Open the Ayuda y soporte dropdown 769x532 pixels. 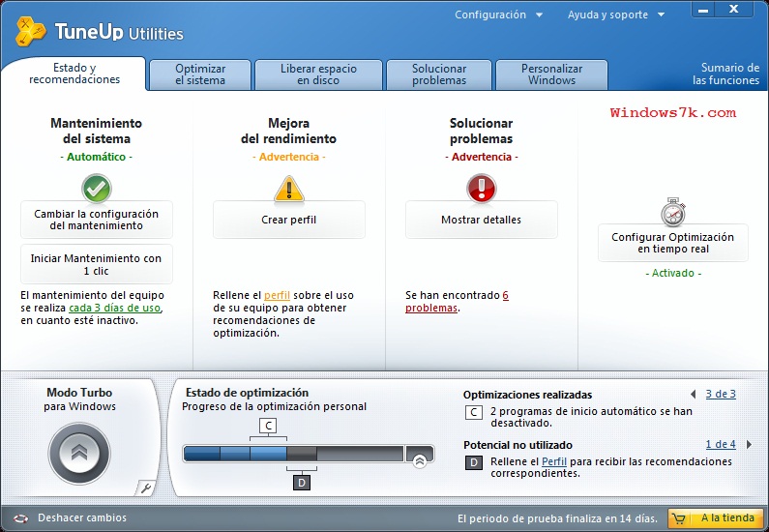click(616, 15)
